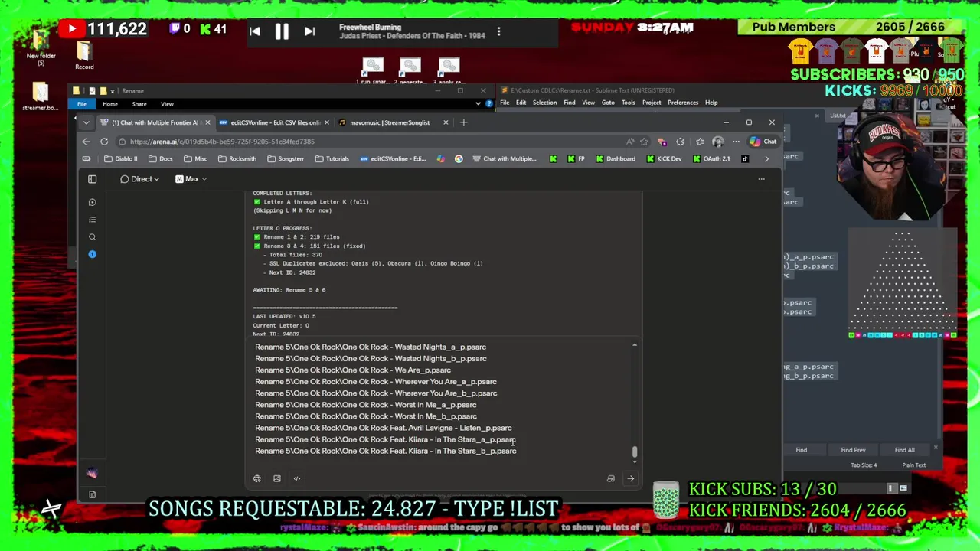Click the document icon at sidebar bottom

pyautogui.click(x=92, y=494)
